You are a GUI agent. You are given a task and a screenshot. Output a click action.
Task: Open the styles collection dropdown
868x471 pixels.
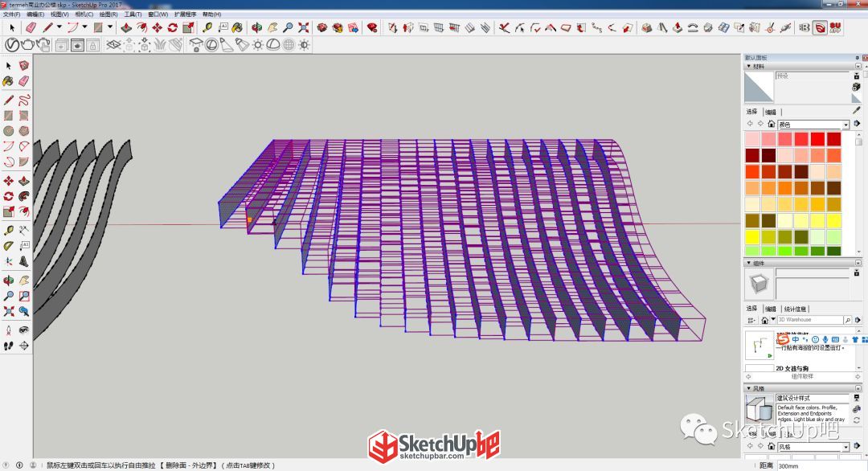pos(845,447)
